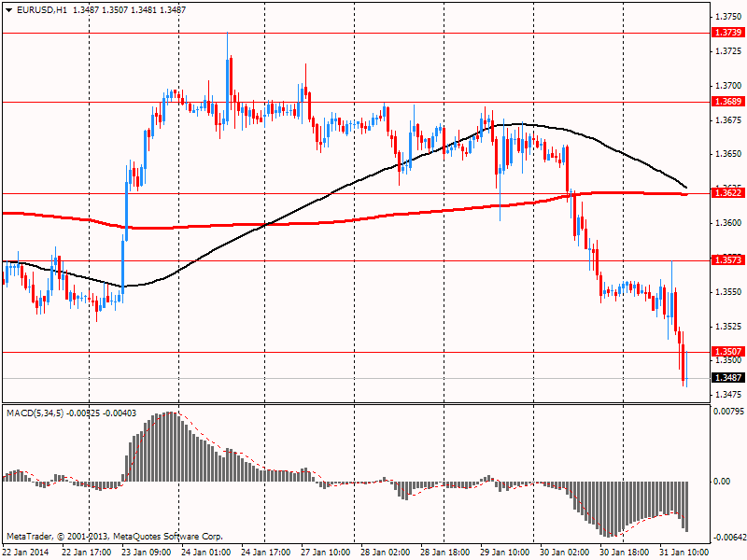
Task: Click the 1.3700 price scale value
Action: click(x=729, y=86)
